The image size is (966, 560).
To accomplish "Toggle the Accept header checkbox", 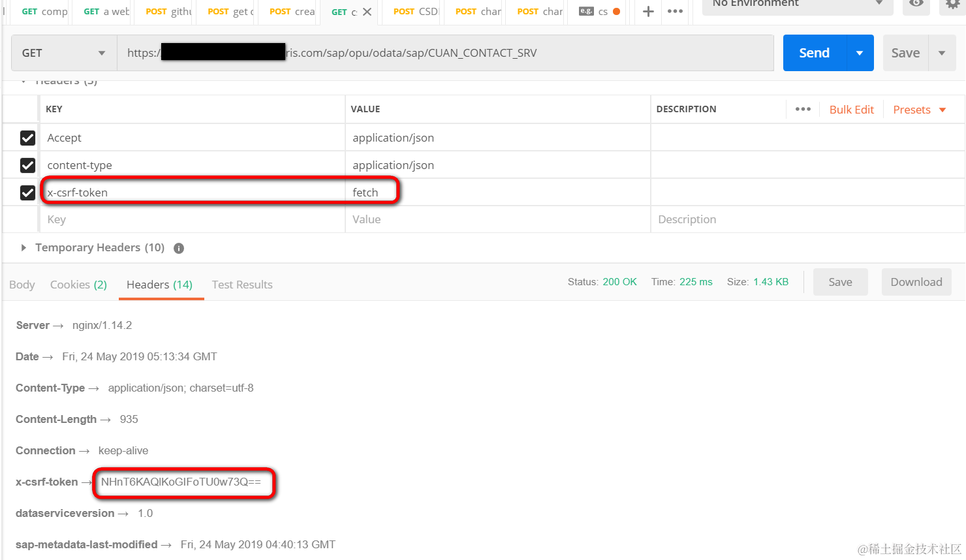I will point(27,138).
